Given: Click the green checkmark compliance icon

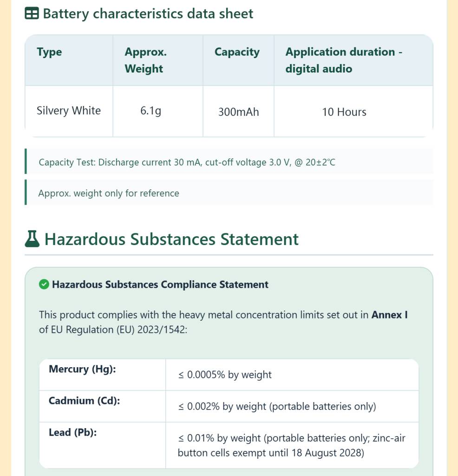Looking at the screenshot, I should [44, 284].
